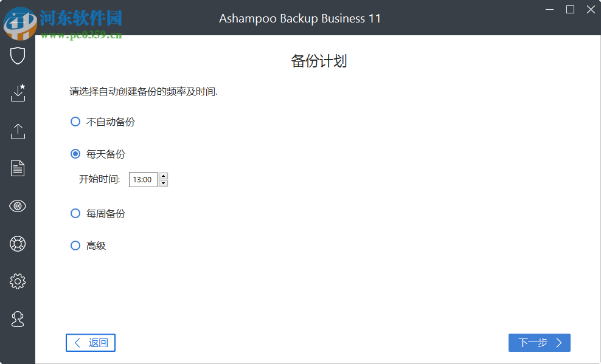Screen dimensions: 601x364
Task: Click the eye view backups icon
Action: pos(18,206)
